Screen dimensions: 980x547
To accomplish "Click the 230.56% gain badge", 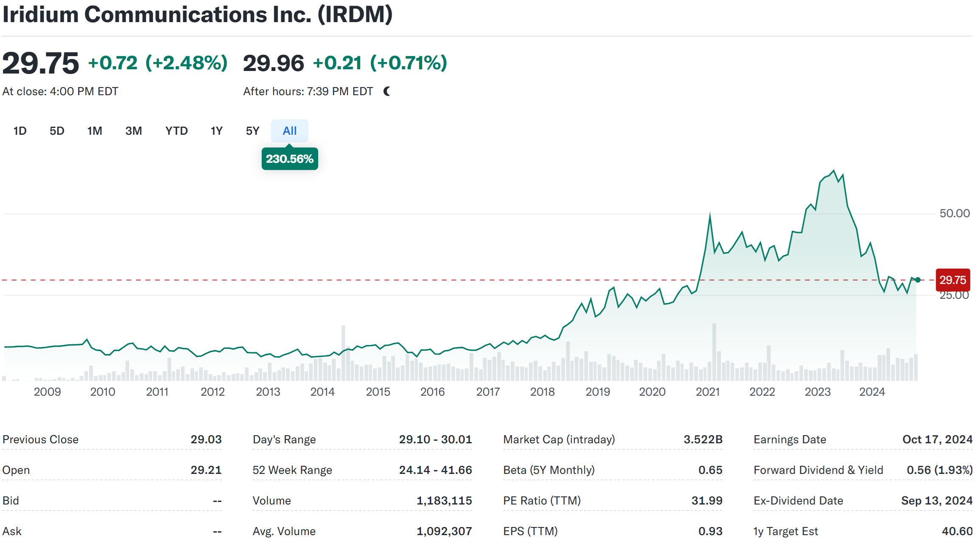I will 290,159.
